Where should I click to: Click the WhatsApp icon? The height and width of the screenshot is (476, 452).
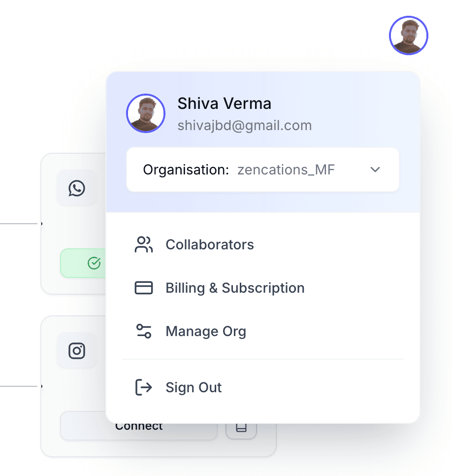[x=77, y=188]
